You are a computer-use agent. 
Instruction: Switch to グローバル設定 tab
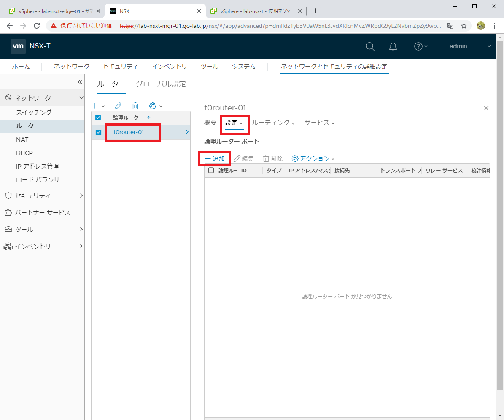pos(161,84)
